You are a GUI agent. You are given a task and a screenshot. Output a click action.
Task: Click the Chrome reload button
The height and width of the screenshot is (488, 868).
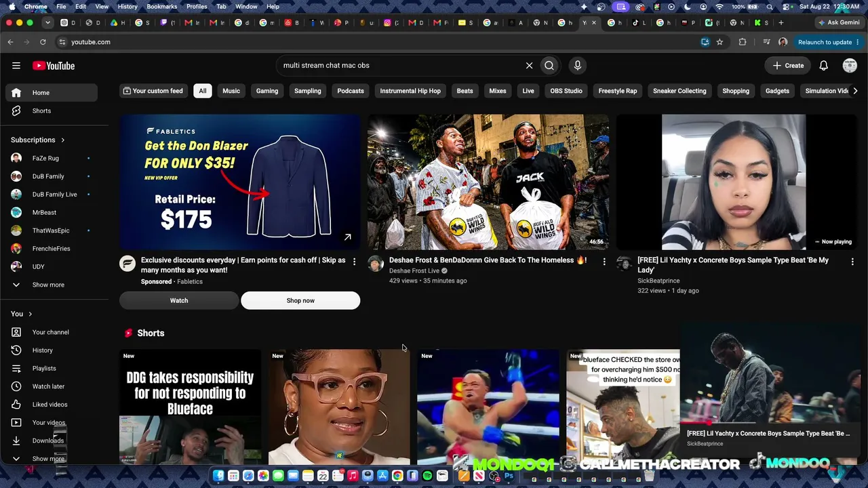[x=43, y=42]
